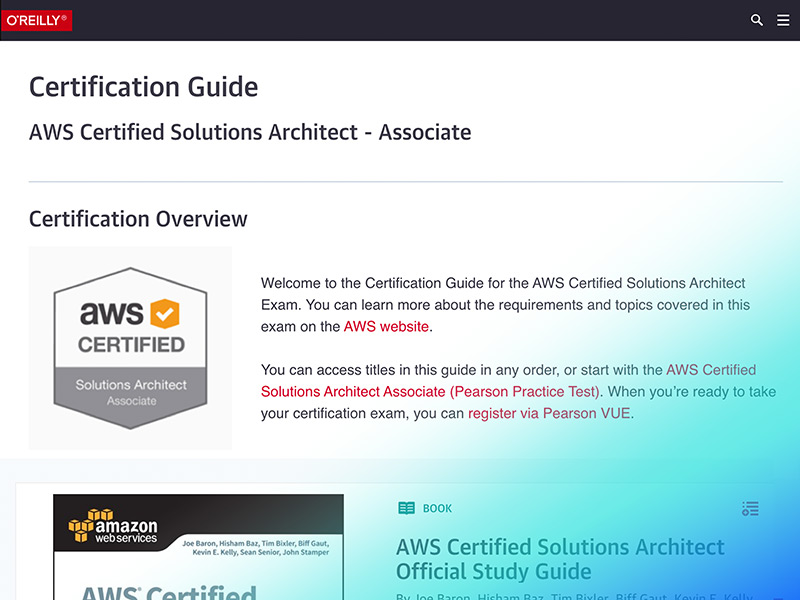Screen dimensions: 800x600
Task: Open the search magnifier icon
Action: (x=757, y=20)
